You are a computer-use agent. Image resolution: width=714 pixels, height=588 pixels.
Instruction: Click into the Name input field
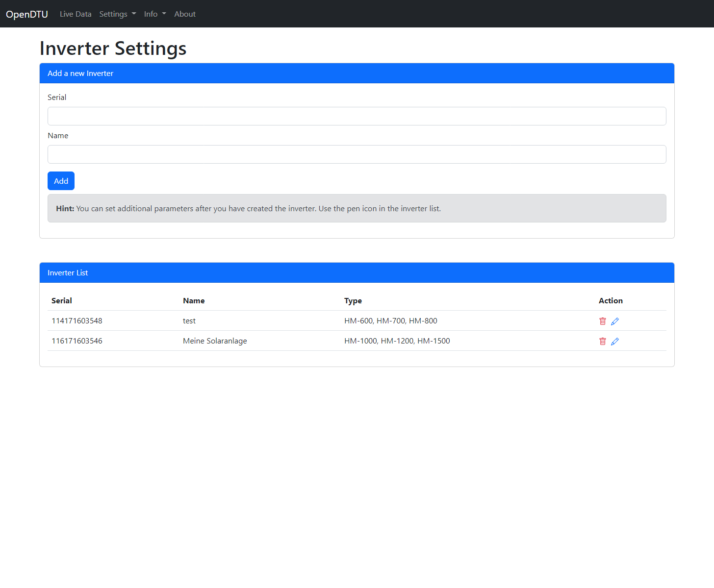pos(357,154)
